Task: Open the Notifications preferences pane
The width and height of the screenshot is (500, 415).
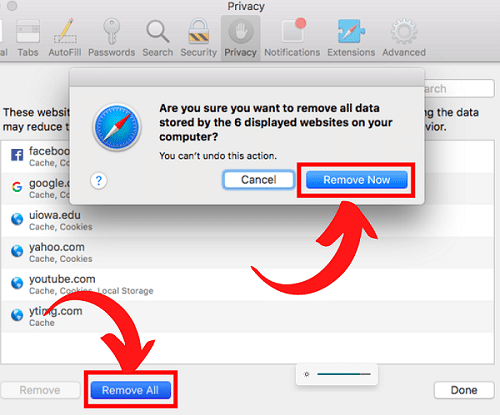Action: (292, 38)
